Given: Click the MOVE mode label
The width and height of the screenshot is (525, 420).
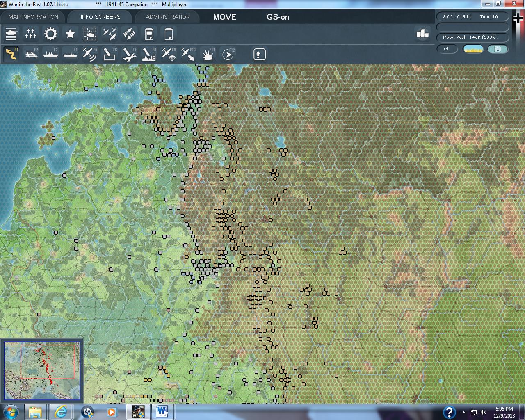Looking at the screenshot, I should tap(224, 17).
